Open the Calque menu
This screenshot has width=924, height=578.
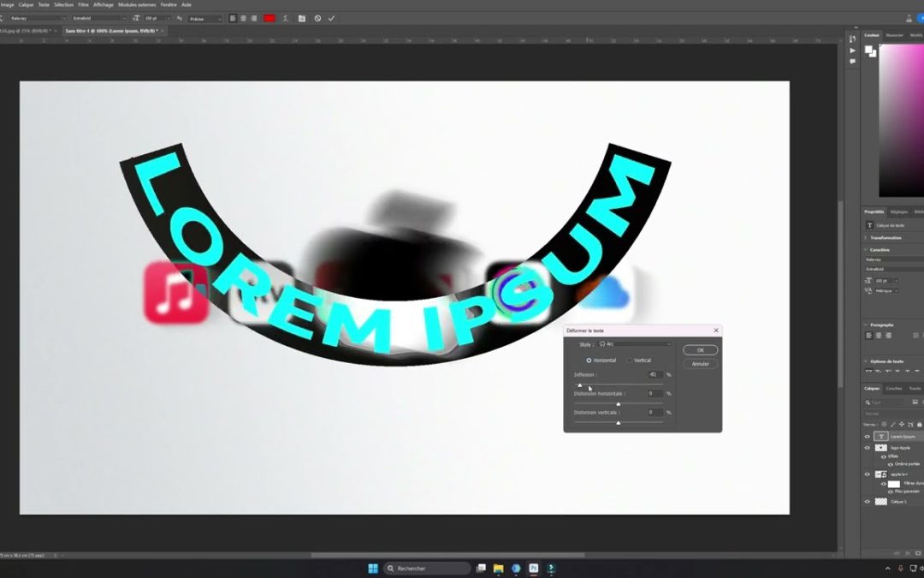click(x=26, y=5)
